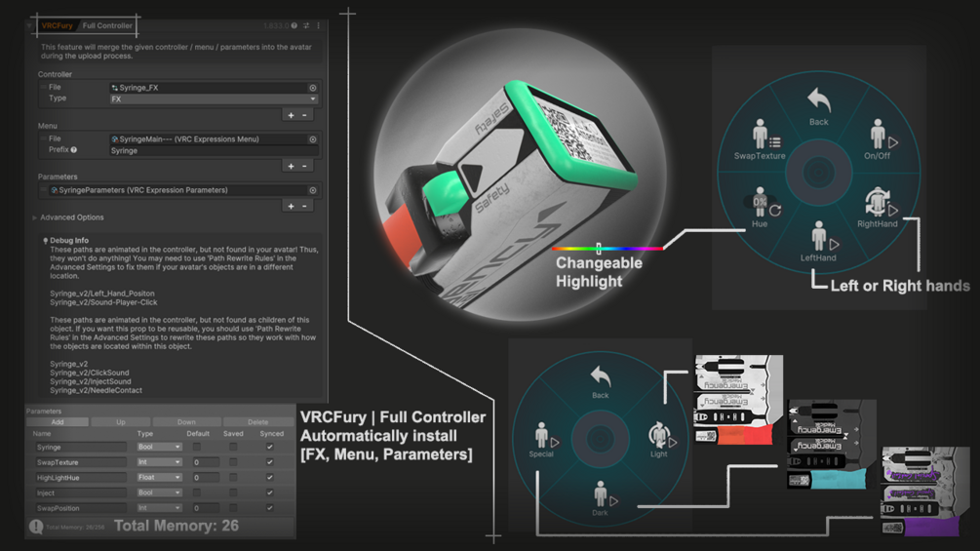
Task: Click the red light texture thumbnail
Action: pos(739,400)
